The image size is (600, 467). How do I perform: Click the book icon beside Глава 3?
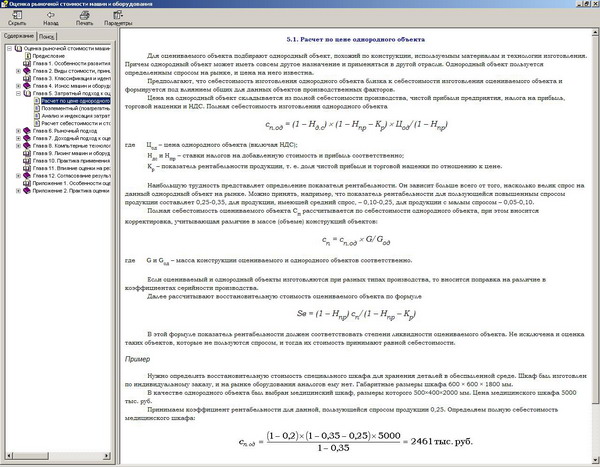(27, 78)
